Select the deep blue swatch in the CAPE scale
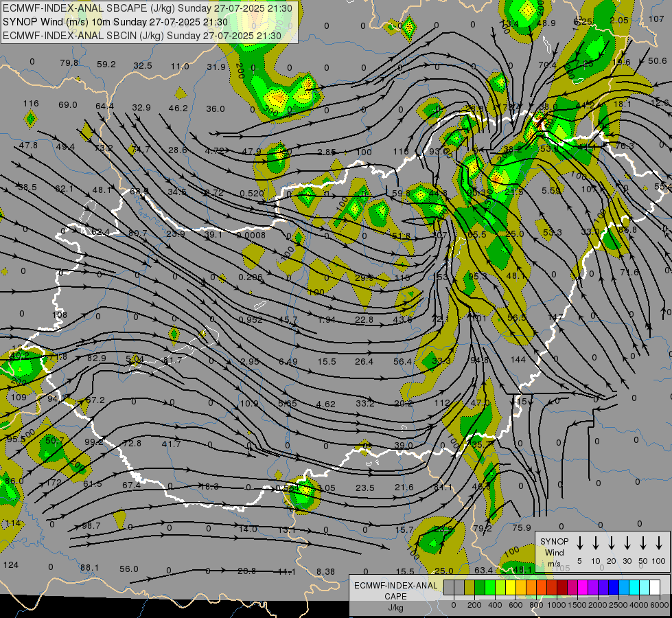 tap(613, 588)
